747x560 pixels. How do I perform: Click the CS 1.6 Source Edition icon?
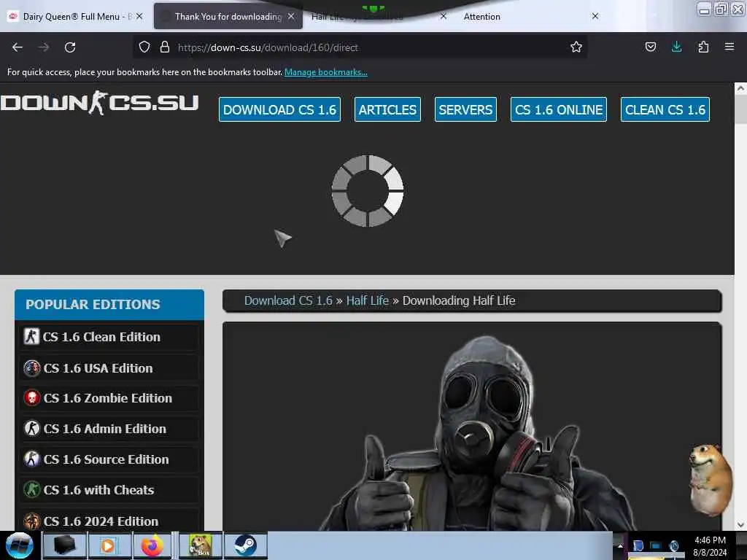32,459
